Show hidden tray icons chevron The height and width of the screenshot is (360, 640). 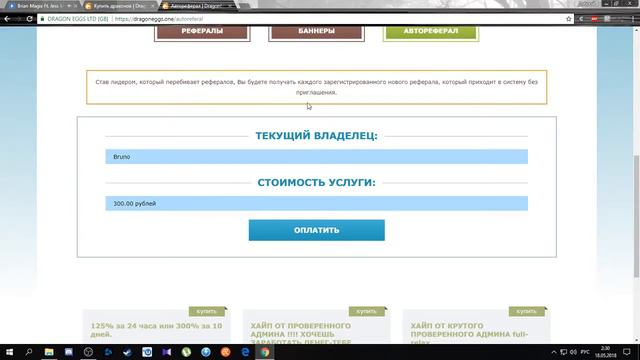(x=553, y=352)
